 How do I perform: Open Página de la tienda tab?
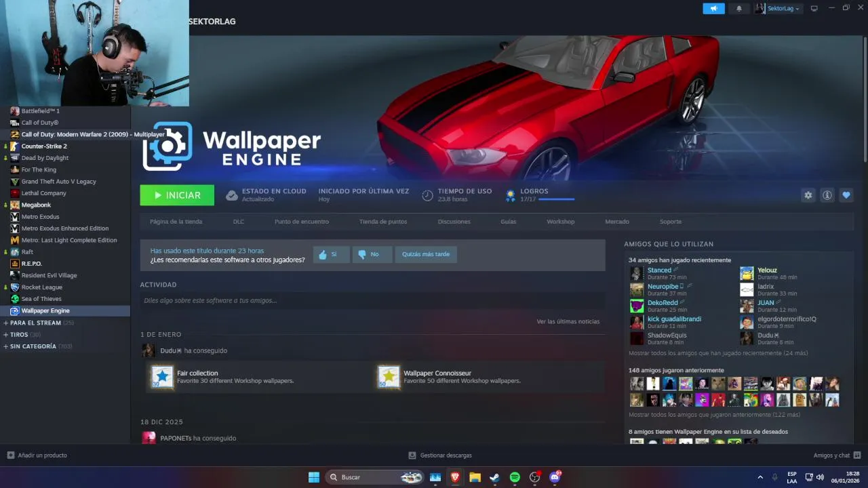click(x=176, y=222)
